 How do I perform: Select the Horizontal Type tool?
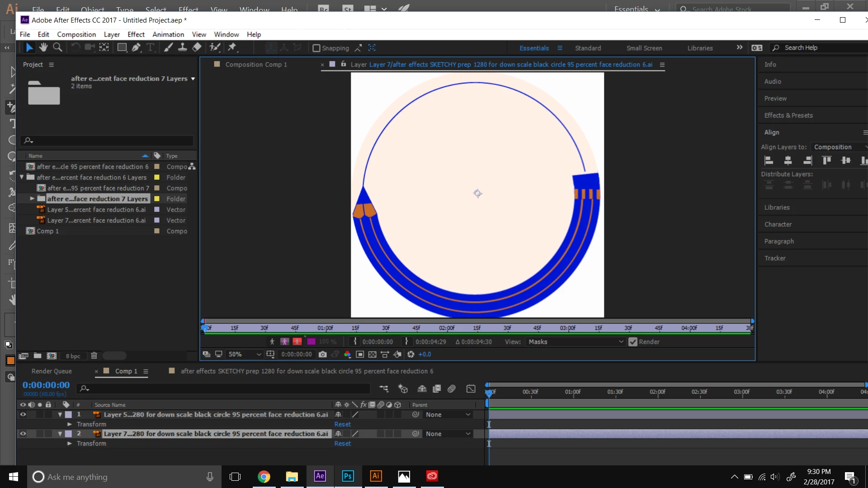(x=151, y=47)
